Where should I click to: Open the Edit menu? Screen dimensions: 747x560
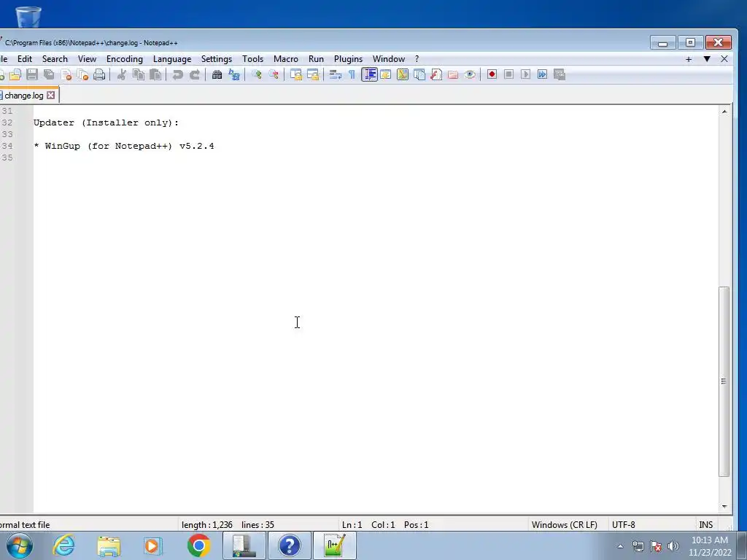[x=25, y=59]
